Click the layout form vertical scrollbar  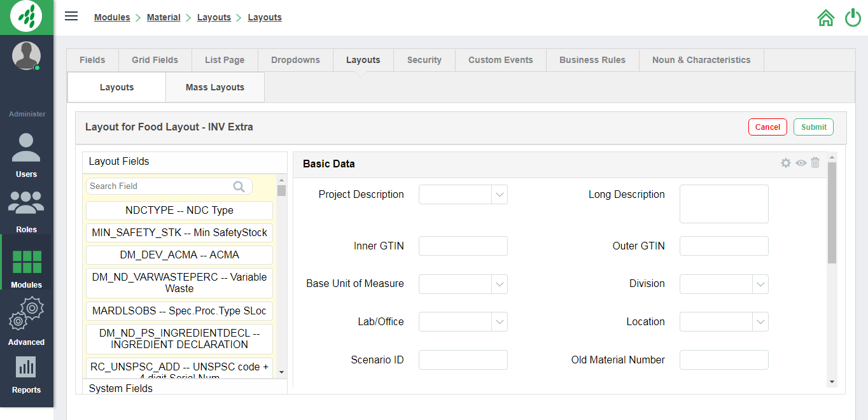coord(832,212)
